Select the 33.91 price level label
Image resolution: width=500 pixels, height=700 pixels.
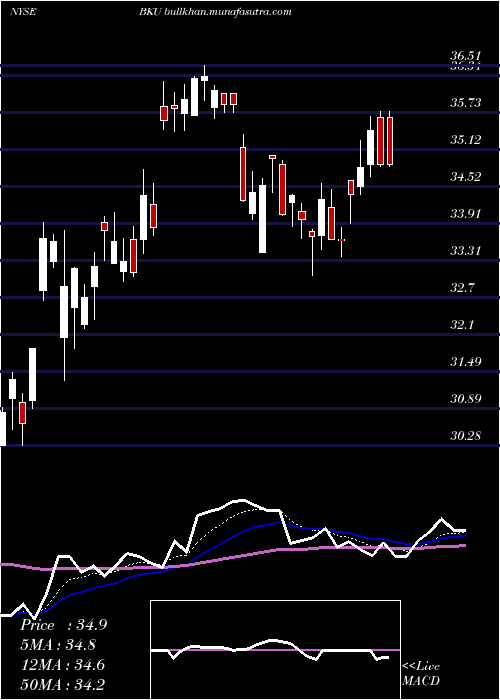[466, 214]
